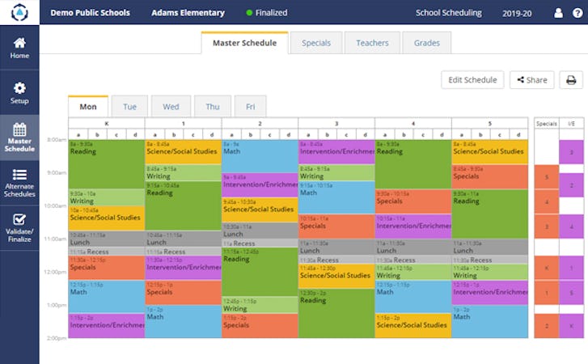Click the orange Specials block in grade 5
Image resolution: width=588 pixels, height=364 pixels.
pos(489,176)
